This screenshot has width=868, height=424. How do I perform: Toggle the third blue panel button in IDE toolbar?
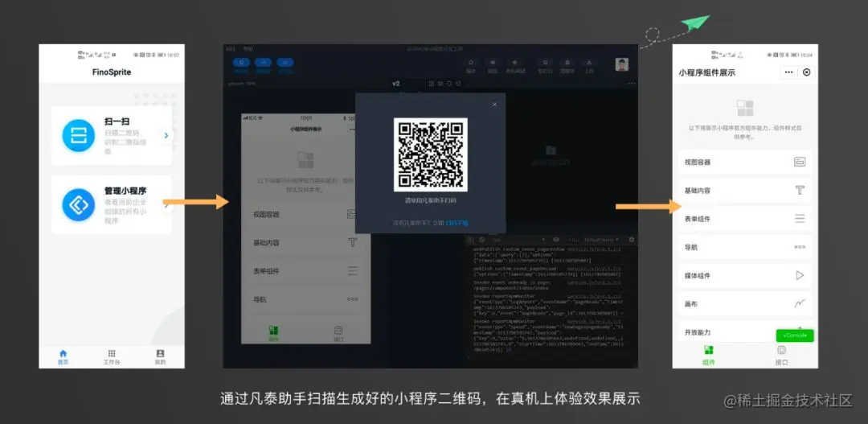(x=285, y=64)
